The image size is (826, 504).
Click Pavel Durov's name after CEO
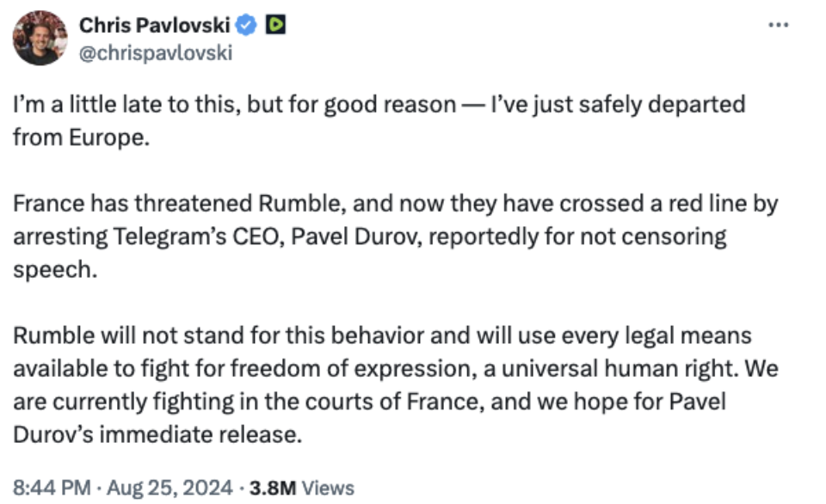356,237
